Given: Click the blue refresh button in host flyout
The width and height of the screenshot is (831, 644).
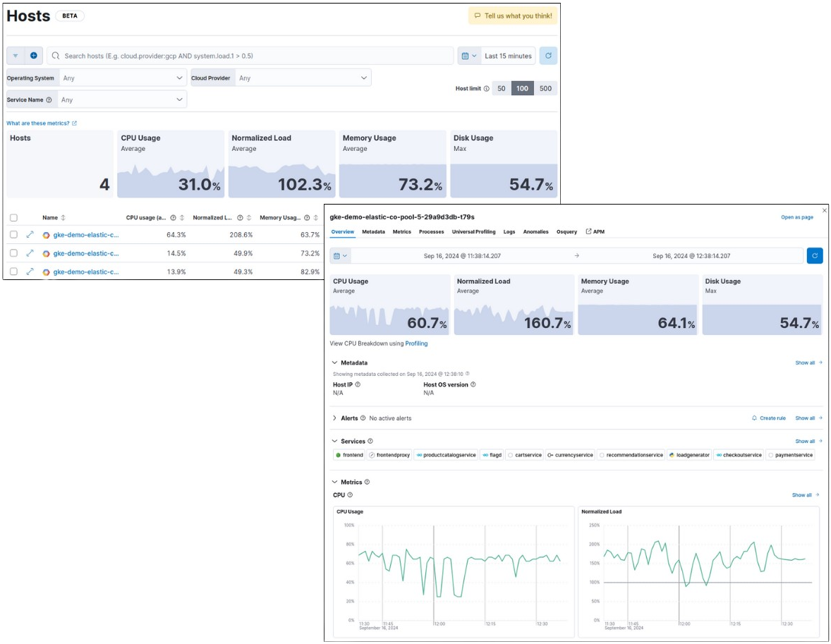Looking at the screenshot, I should (814, 255).
